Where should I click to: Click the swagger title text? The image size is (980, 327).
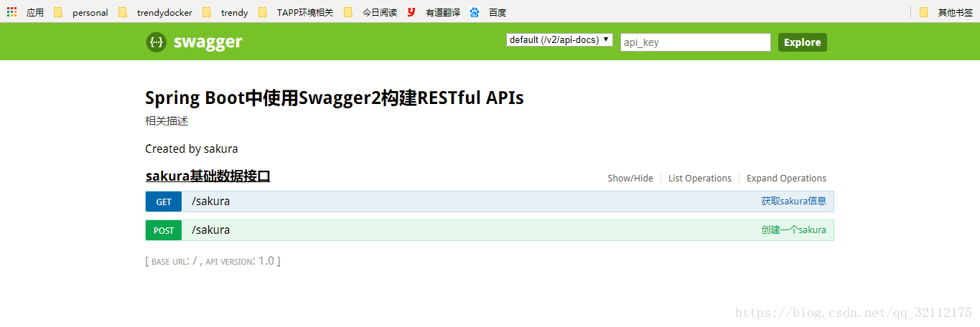207,42
